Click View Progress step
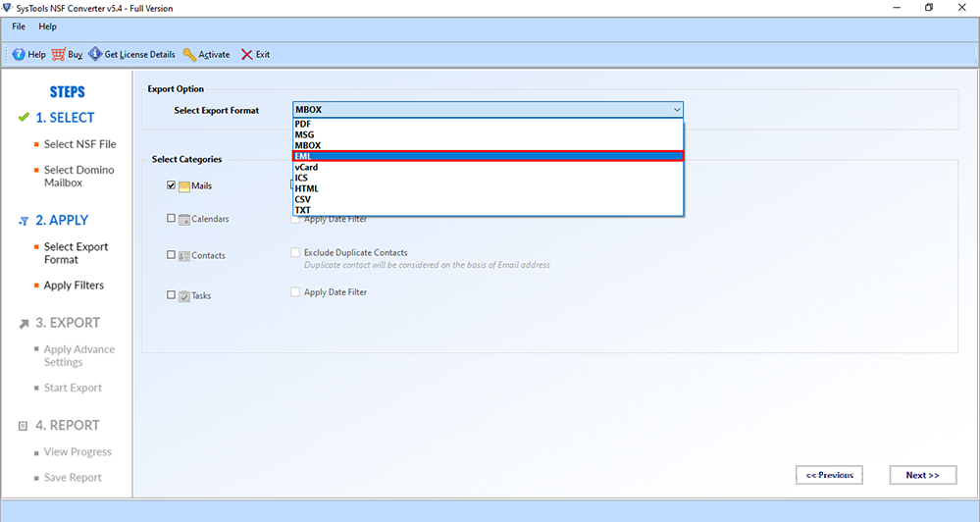Screen dimensions: 980x522 point(77,451)
